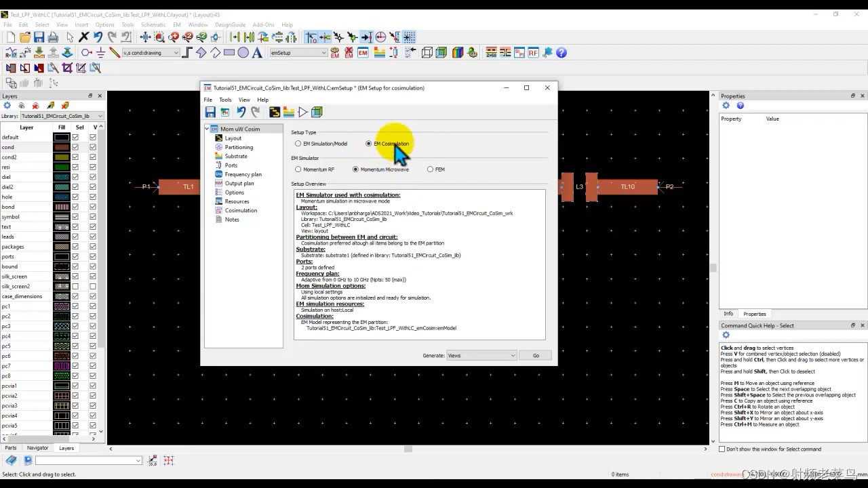Select the Zoom In magnifier tool in main toolbar
Screen dimensions: 868x488
coord(172,37)
